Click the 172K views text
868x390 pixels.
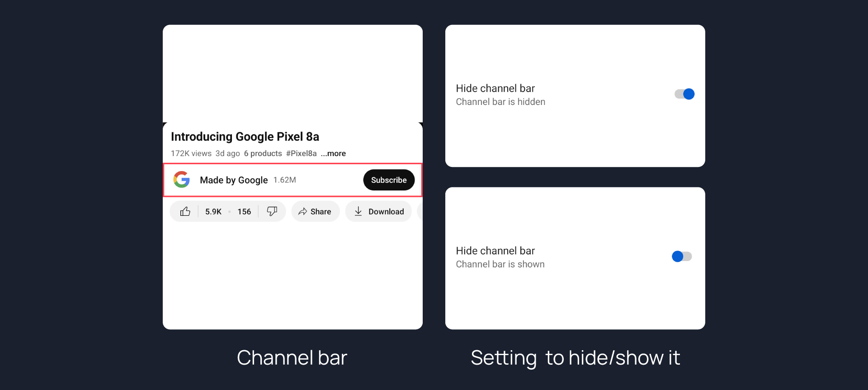[191, 153]
